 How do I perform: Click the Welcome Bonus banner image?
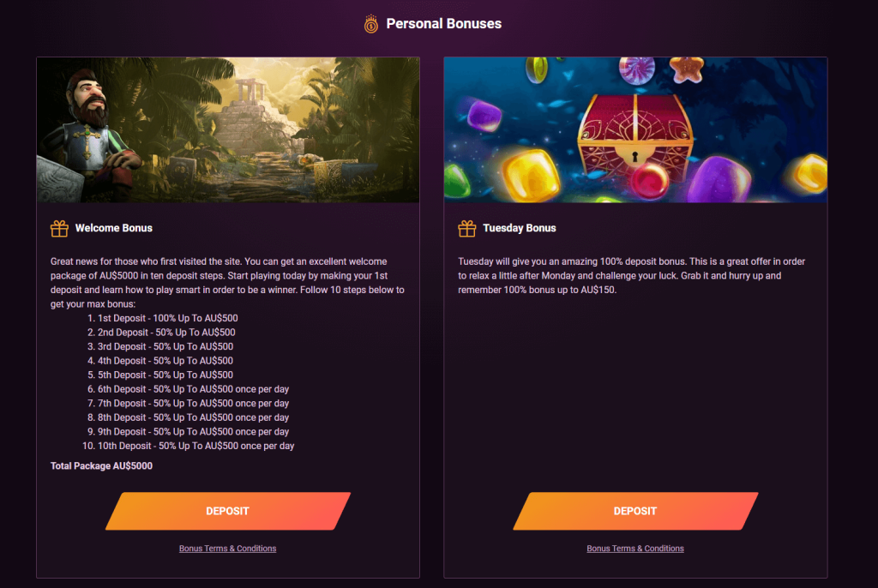pos(227,129)
